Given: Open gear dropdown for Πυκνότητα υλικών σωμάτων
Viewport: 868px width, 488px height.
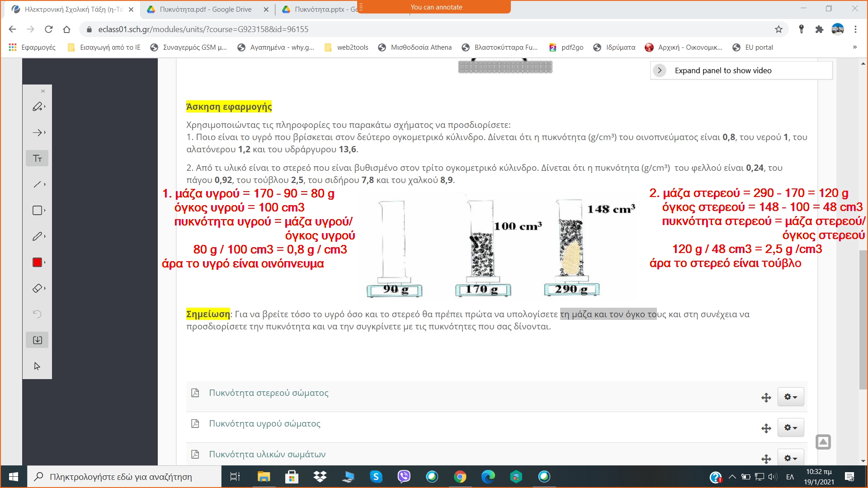Looking at the screenshot, I should (x=791, y=458).
